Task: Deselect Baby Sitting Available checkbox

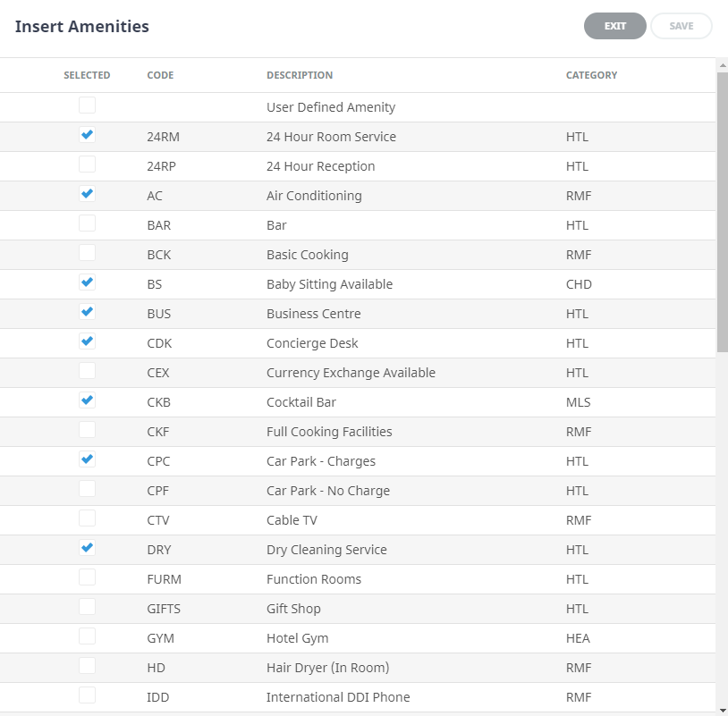Action: pos(87,282)
